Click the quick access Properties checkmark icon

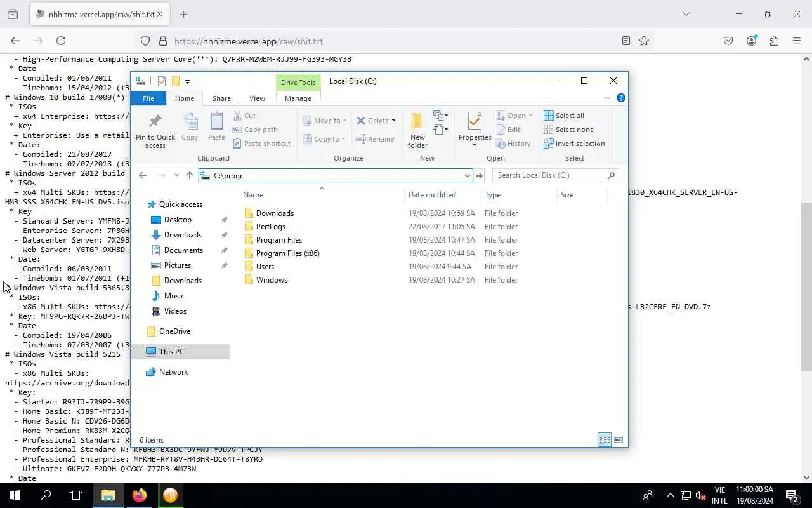point(162,81)
